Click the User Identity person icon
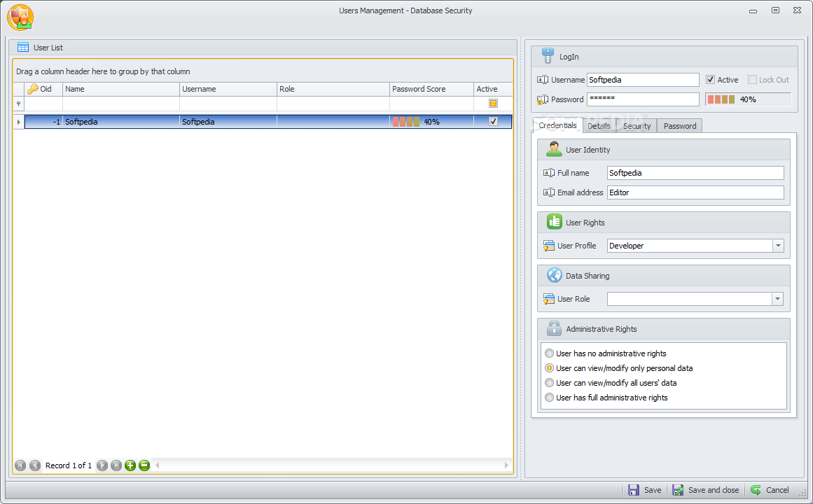The image size is (813, 504). point(554,149)
